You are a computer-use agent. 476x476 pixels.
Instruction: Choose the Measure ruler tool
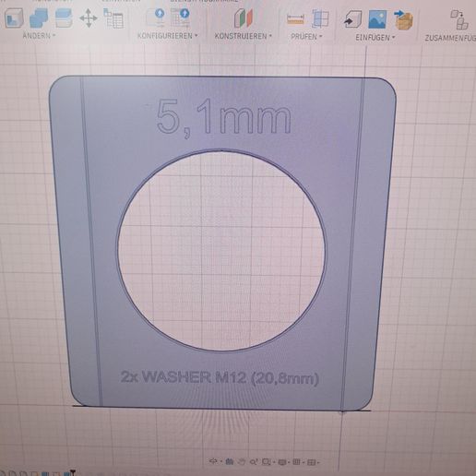tap(295, 19)
